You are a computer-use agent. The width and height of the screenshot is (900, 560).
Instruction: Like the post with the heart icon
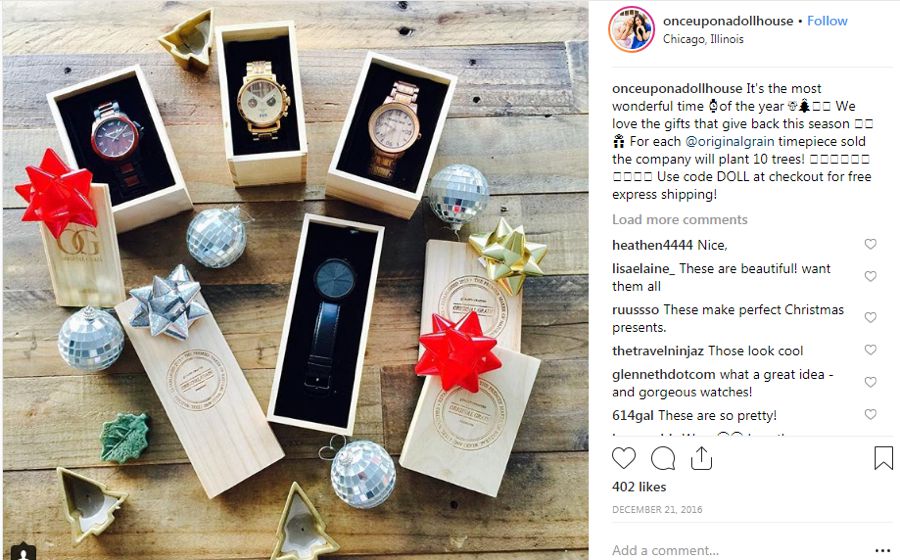(623, 458)
